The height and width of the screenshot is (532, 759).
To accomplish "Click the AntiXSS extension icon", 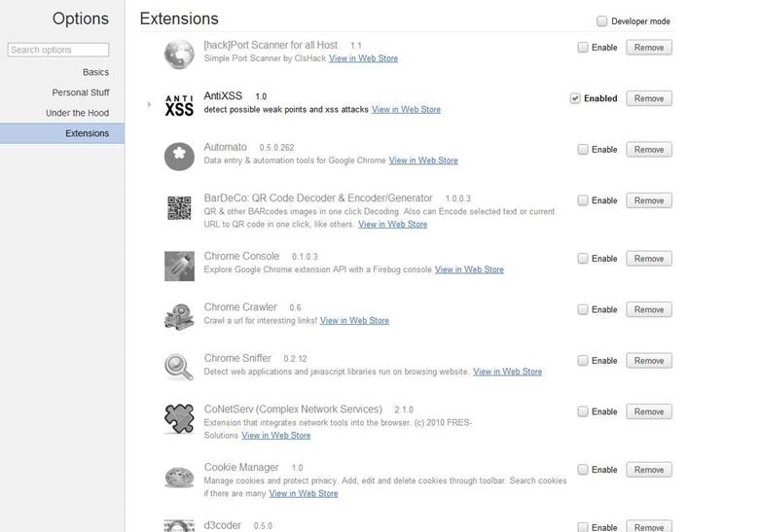I will 179,104.
